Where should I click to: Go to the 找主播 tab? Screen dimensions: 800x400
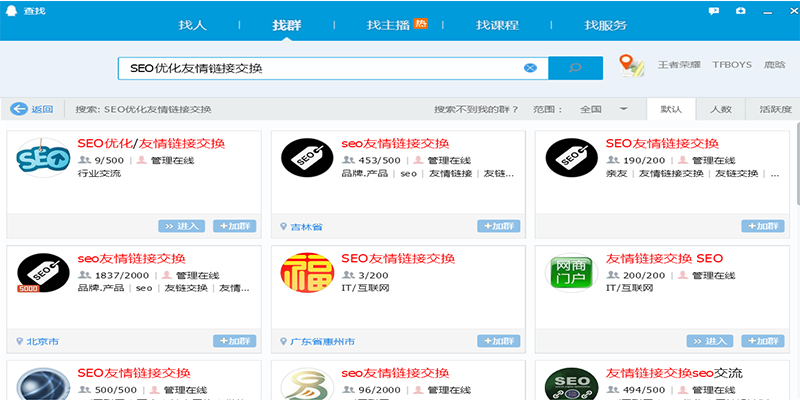pyautogui.click(x=386, y=25)
